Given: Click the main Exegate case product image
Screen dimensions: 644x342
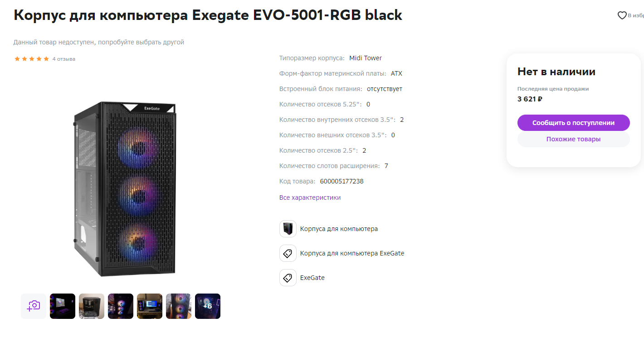Looking at the screenshot, I should 124,189.
